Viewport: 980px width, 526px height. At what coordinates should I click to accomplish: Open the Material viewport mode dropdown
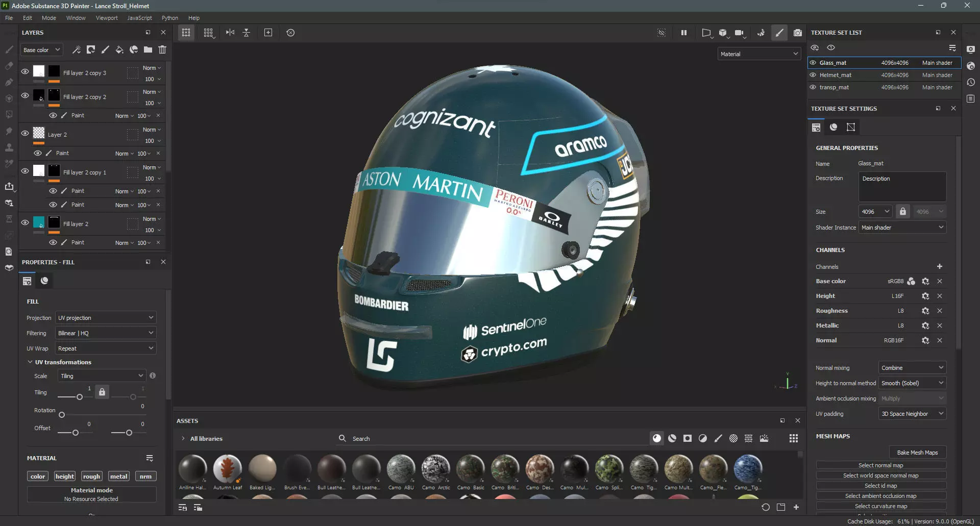click(759, 54)
